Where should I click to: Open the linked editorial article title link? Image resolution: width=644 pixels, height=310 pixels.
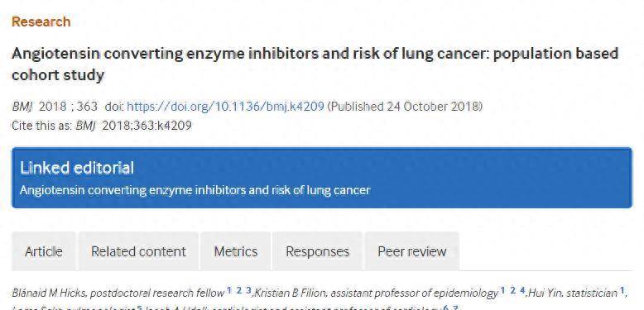[x=195, y=190]
